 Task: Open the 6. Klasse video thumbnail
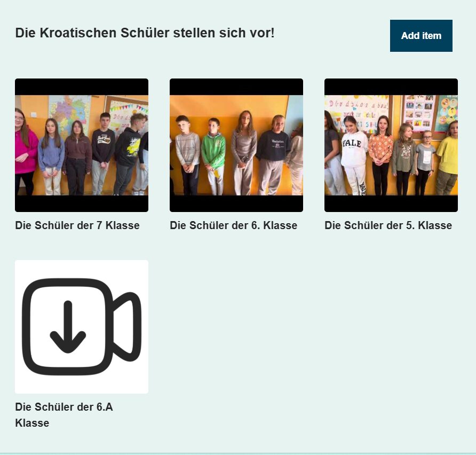pyautogui.click(x=236, y=145)
